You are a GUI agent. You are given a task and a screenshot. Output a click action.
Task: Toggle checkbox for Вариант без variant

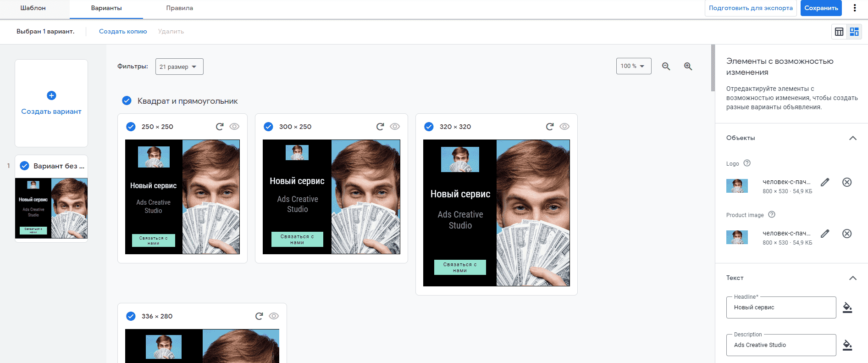coord(25,166)
